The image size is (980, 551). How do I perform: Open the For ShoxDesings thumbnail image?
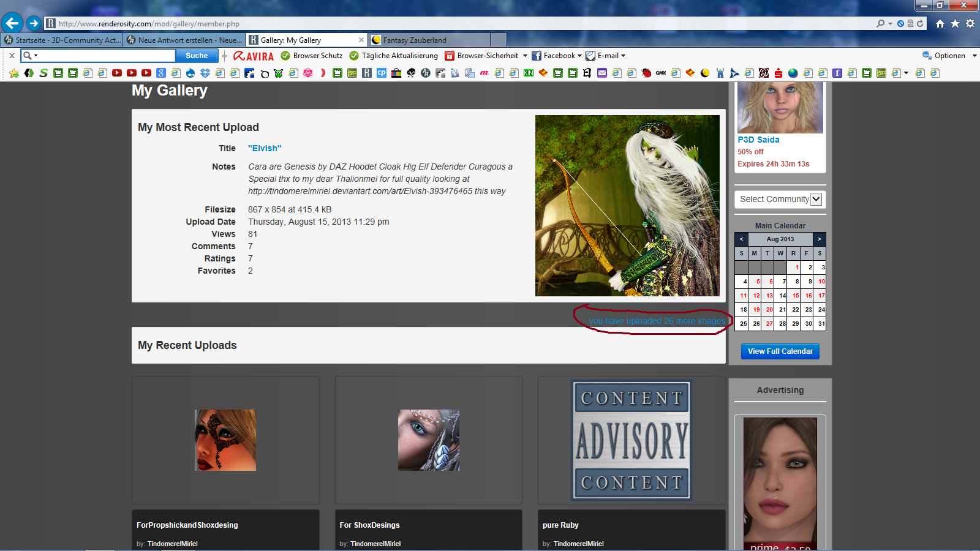(x=429, y=440)
